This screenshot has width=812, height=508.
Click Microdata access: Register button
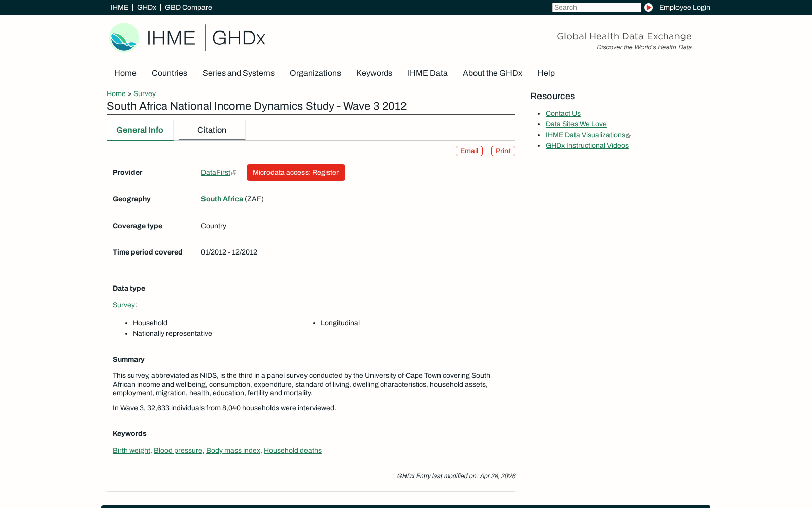pos(296,172)
